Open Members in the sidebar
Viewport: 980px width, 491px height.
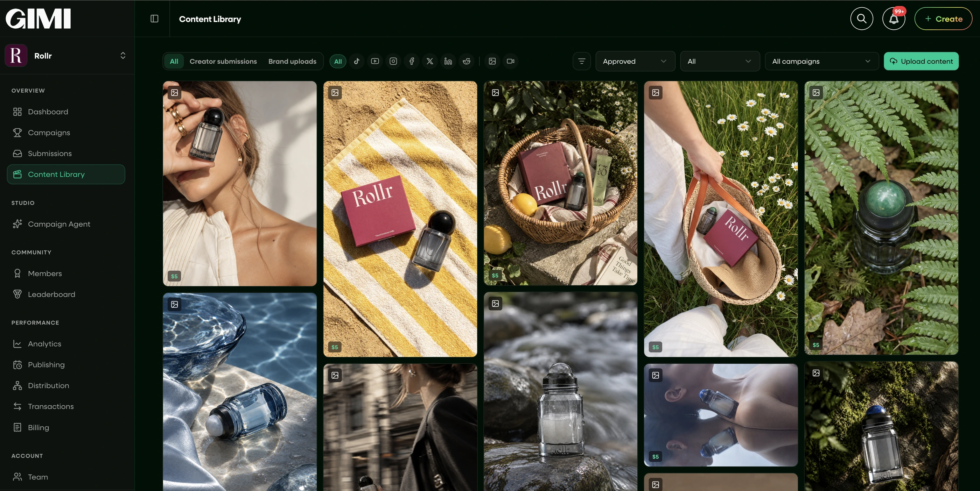click(66, 273)
